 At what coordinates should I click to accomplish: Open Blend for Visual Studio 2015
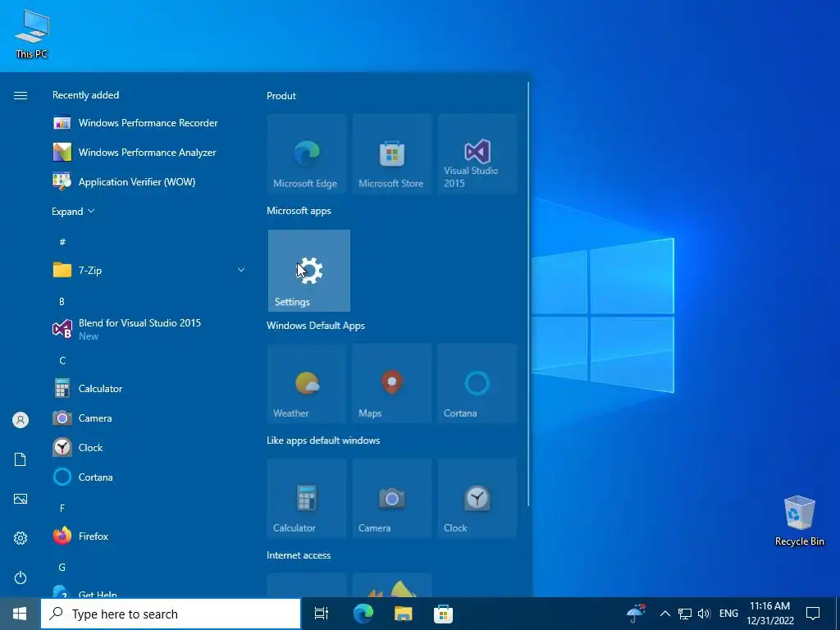point(148,329)
